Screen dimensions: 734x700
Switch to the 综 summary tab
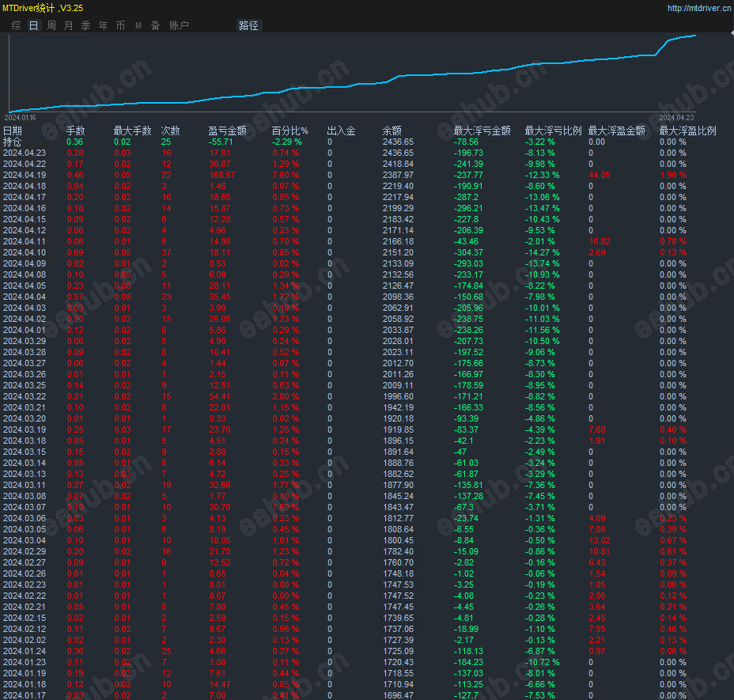coord(16,25)
